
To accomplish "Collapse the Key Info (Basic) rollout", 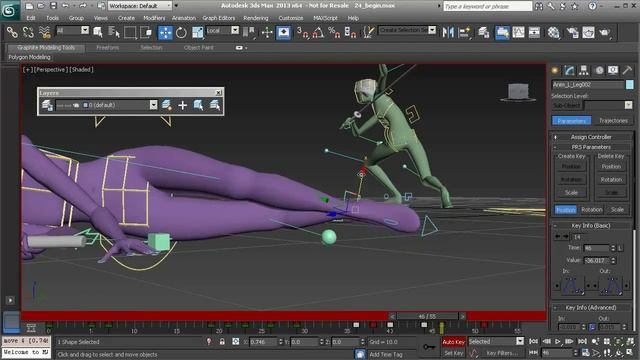I will click(591, 225).
